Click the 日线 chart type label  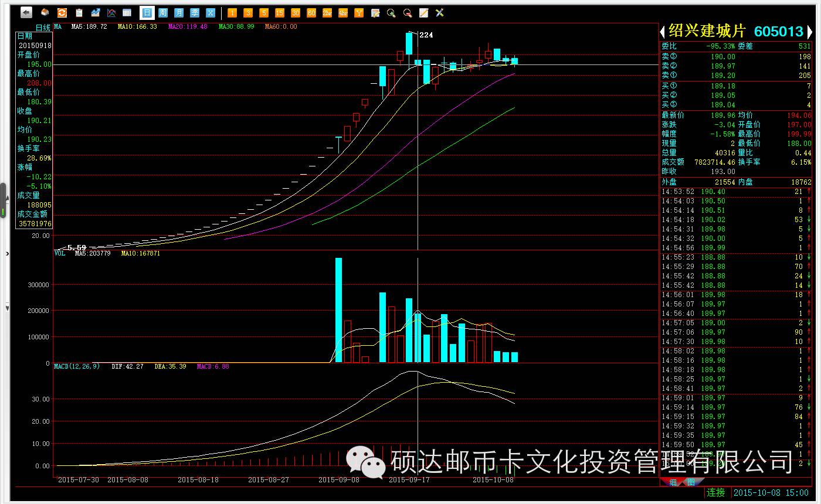(43, 28)
